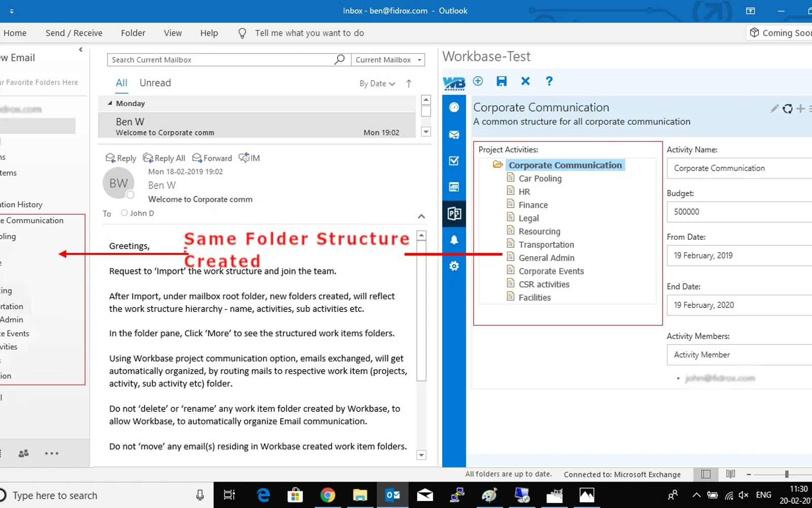Open the Workbase tasks checkmark icon in sidebar
This screenshot has width=812, height=508.
pos(454,161)
